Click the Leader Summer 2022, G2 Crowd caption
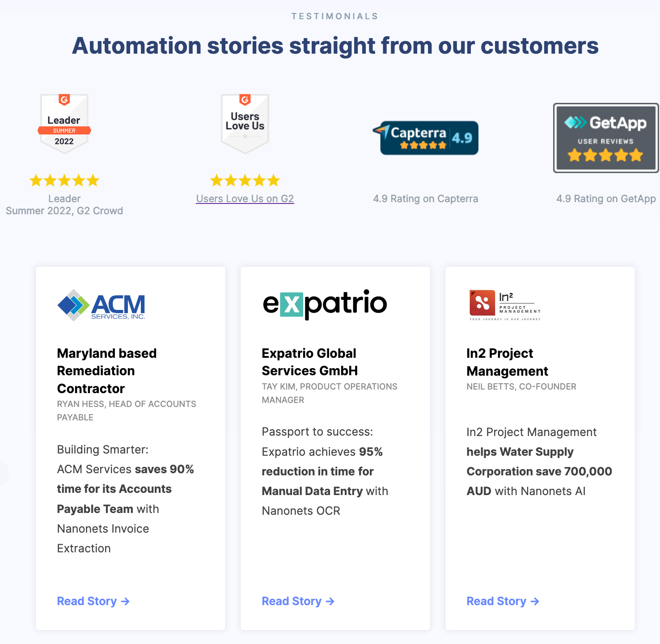Viewport: 660px width, 644px height. pyautogui.click(x=64, y=205)
